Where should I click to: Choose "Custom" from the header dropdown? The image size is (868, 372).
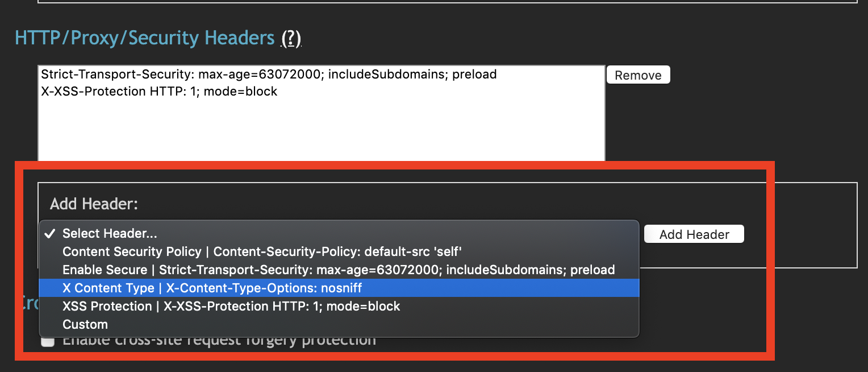point(85,324)
